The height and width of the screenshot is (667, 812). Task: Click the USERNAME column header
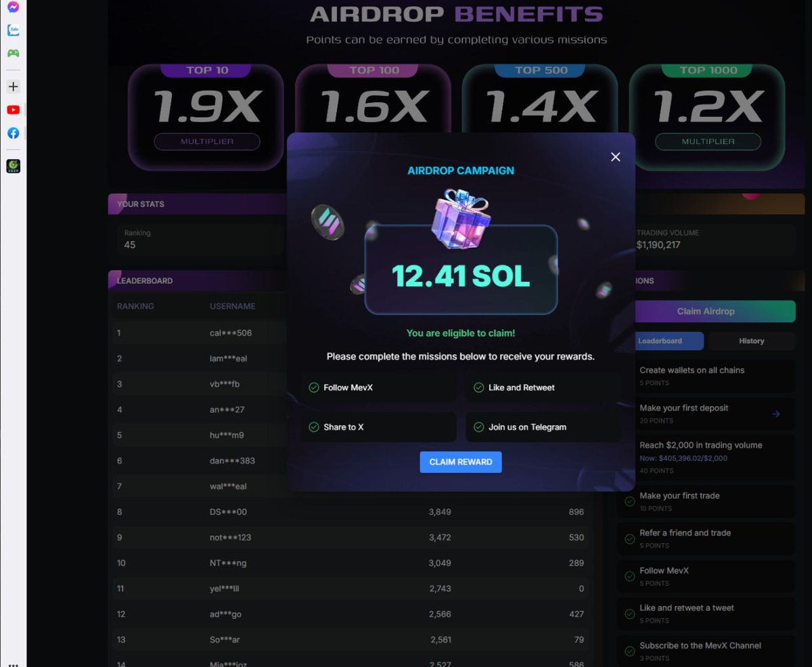233,306
